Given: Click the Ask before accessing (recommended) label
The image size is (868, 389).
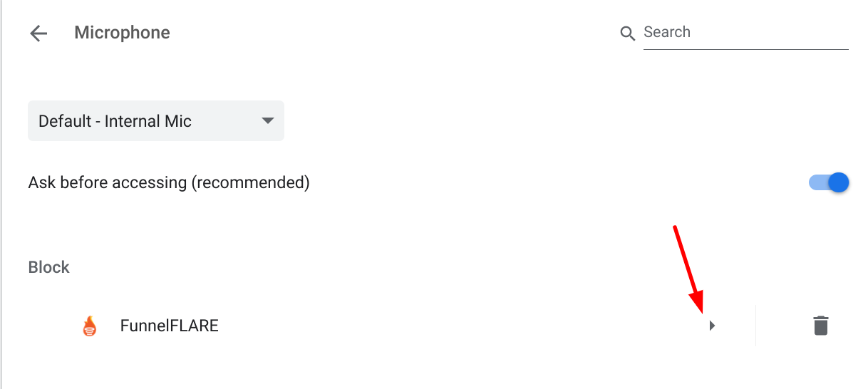Looking at the screenshot, I should pos(169,182).
